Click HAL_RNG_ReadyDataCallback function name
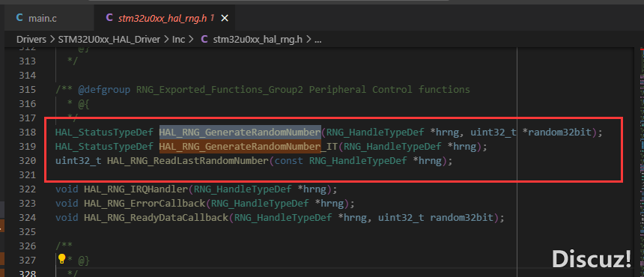 pyautogui.click(x=156, y=218)
